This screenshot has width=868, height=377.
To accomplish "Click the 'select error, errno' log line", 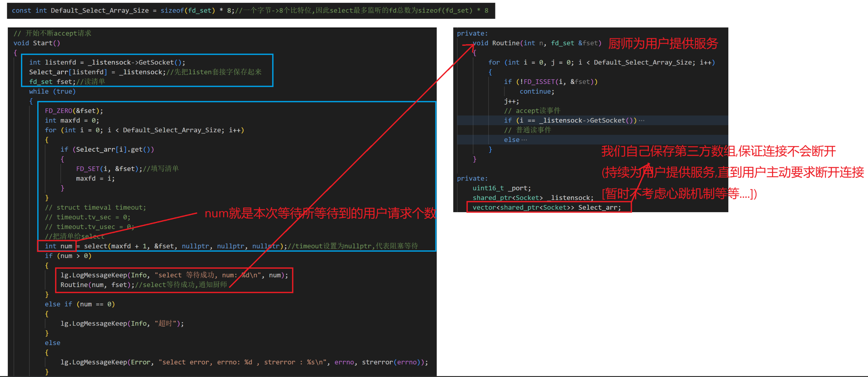I will 244,362.
